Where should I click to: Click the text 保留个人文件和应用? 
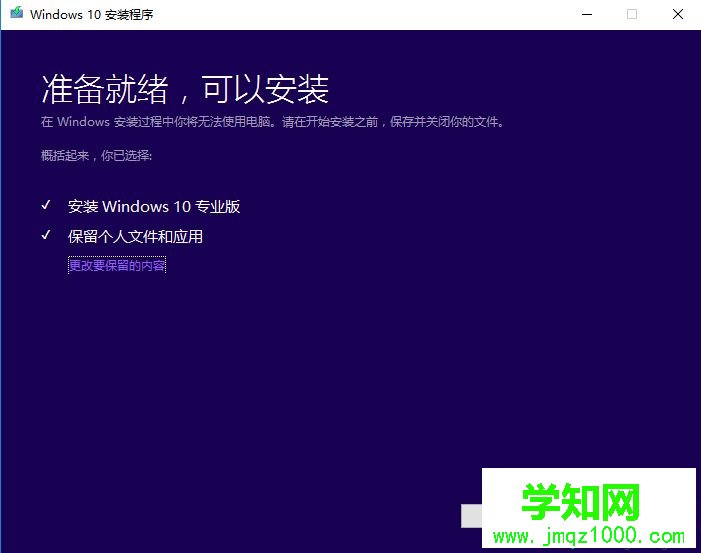click(x=135, y=236)
